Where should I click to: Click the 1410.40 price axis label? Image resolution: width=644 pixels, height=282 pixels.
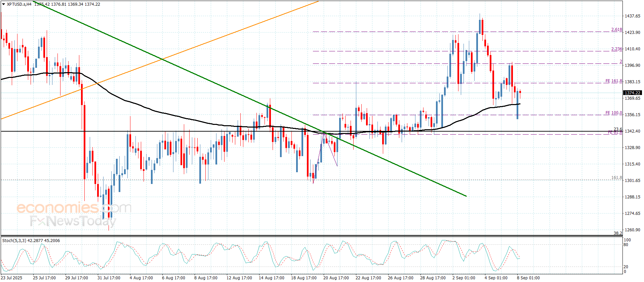[x=632, y=49]
